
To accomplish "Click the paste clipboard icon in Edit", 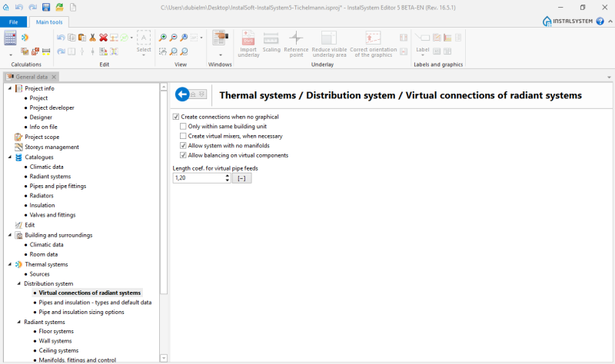I will [82, 38].
